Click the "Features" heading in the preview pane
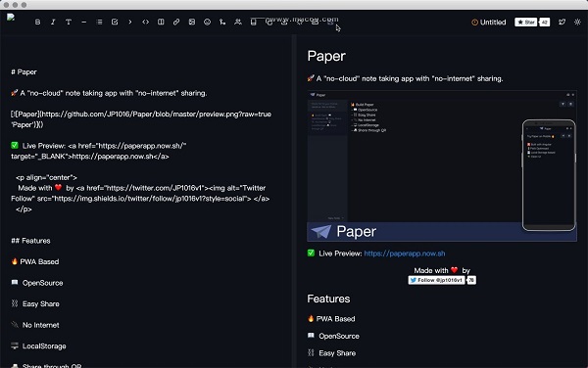The height and width of the screenshot is (368, 588). 328,299
